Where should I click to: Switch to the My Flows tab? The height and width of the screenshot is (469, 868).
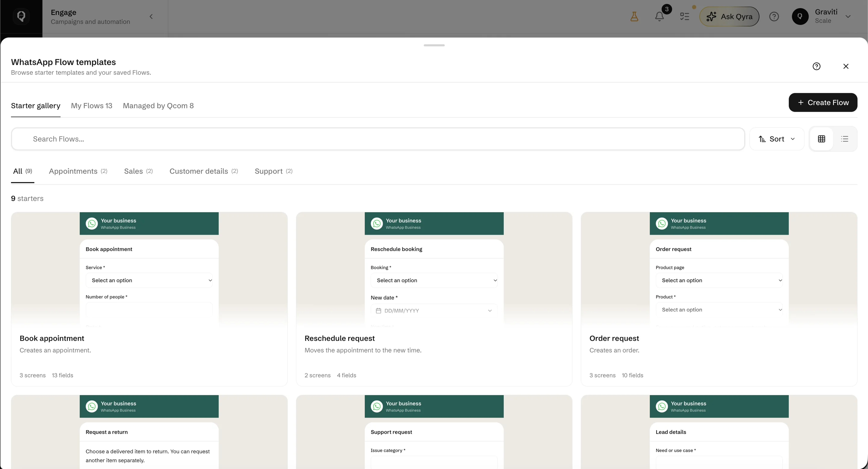pyautogui.click(x=92, y=106)
